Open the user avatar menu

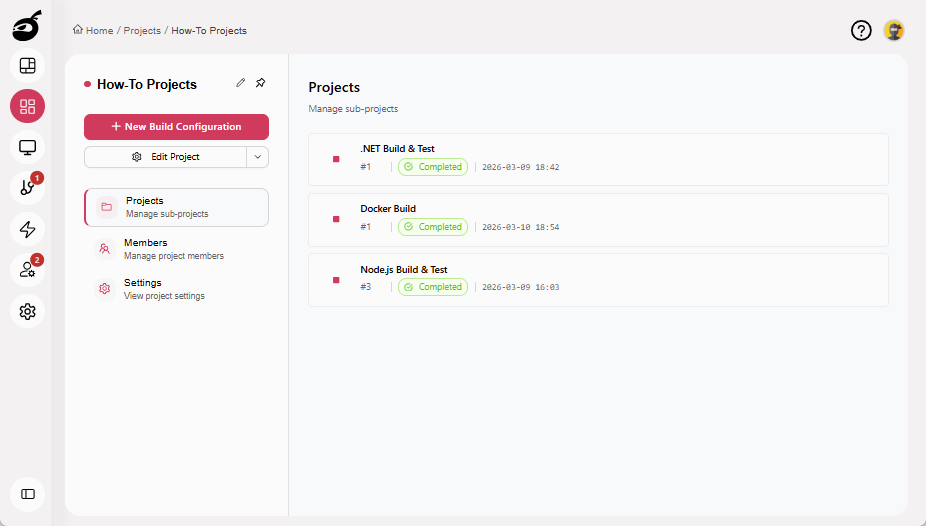894,30
